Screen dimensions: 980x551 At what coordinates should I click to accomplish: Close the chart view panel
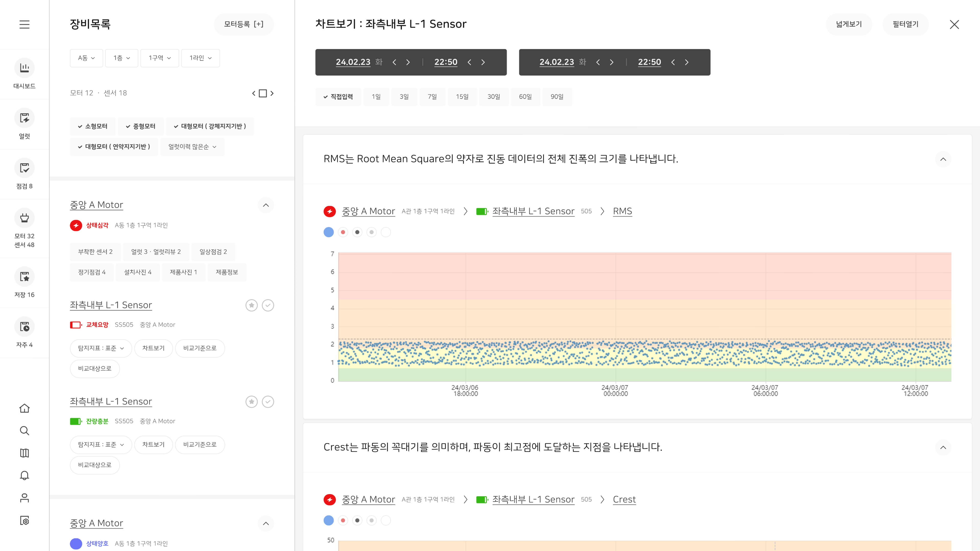954,24
